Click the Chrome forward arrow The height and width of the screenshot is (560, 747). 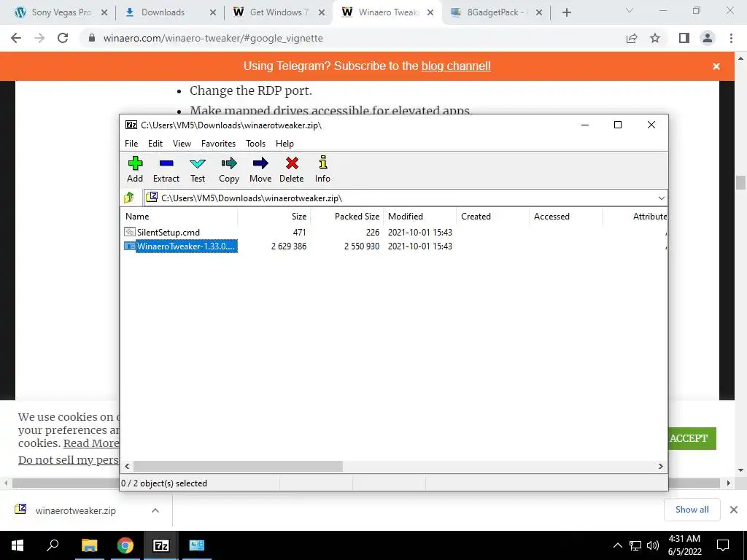[39, 38]
